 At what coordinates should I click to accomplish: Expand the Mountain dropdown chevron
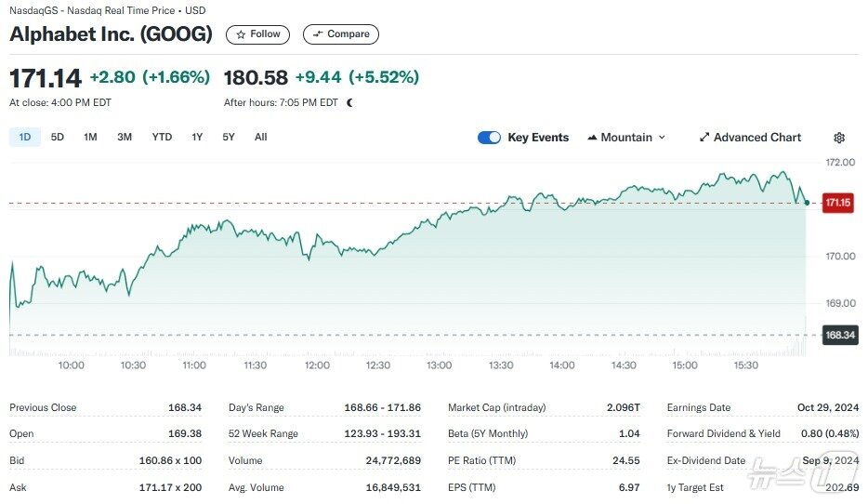click(x=662, y=138)
